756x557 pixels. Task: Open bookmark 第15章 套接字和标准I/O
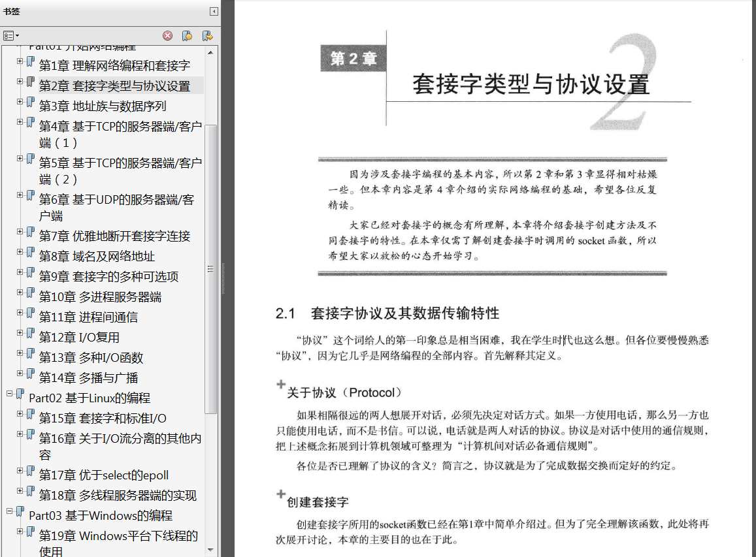[103, 418]
